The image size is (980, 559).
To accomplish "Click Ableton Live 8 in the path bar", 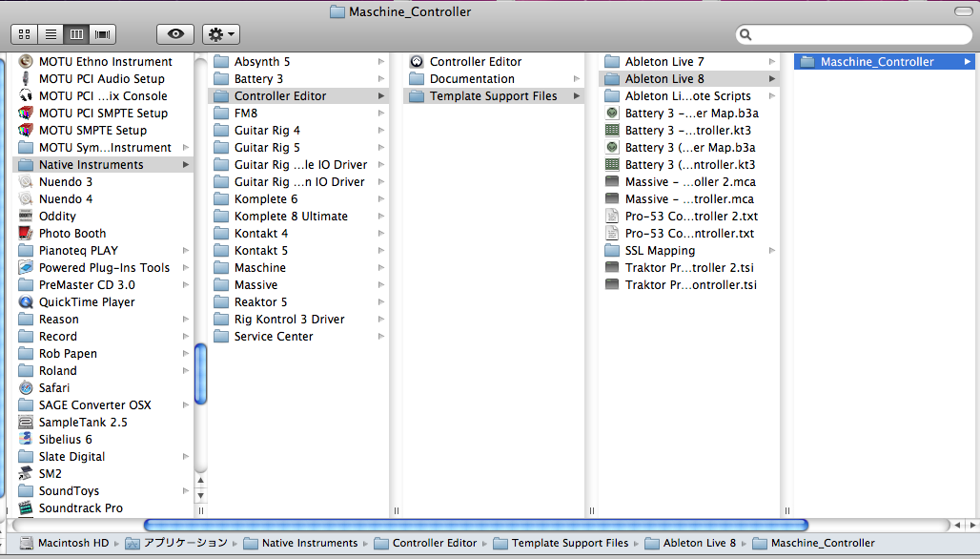I will pos(690,543).
